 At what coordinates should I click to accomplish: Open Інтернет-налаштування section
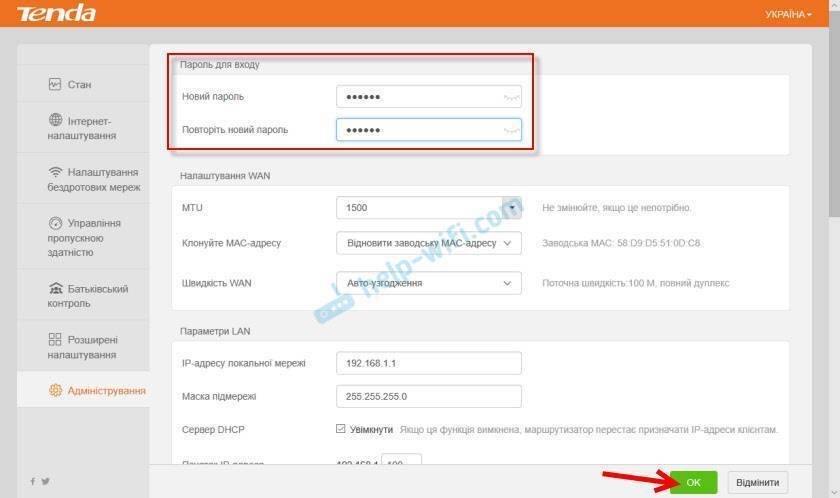coord(81,129)
